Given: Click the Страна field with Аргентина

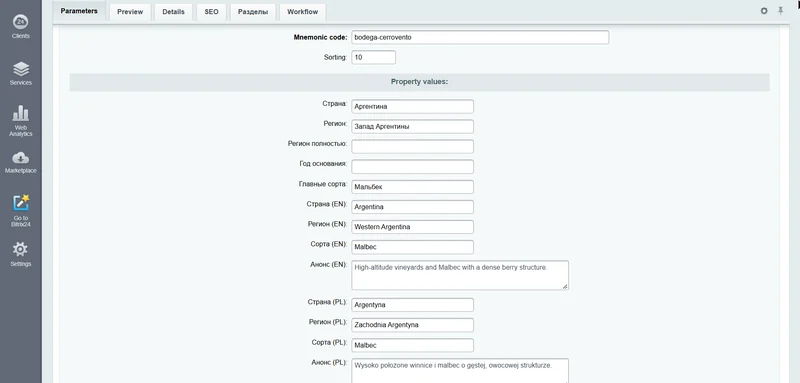Looking at the screenshot, I should coord(412,107).
